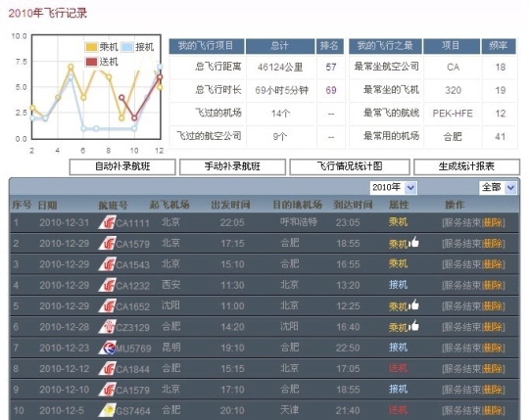The width and height of the screenshot is (529, 420).
Task: Click the China Southern logo beside CZ3129
Action: tap(107, 327)
